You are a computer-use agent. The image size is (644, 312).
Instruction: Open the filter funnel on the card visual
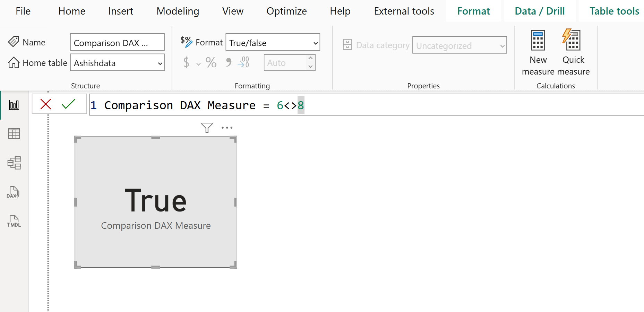[207, 128]
